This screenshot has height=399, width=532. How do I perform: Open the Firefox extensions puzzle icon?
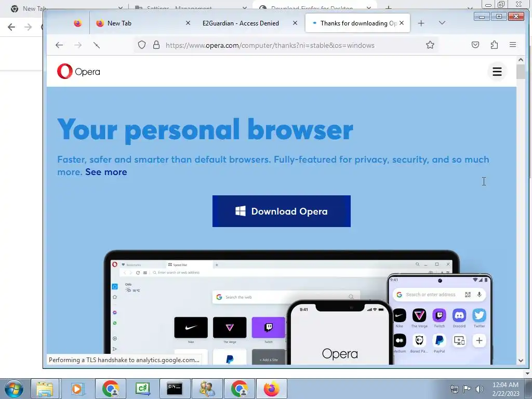[x=495, y=45]
